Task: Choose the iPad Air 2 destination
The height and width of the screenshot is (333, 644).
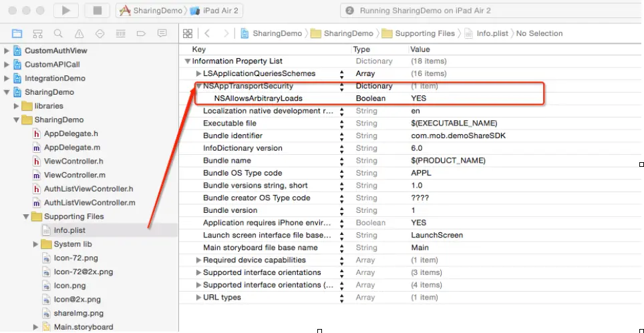Action: coord(214,11)
